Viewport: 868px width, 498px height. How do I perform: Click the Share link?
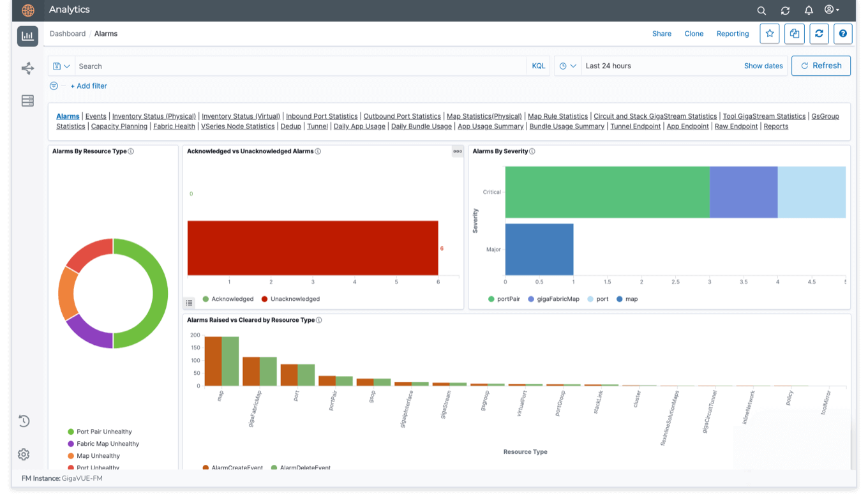point(662,34)
